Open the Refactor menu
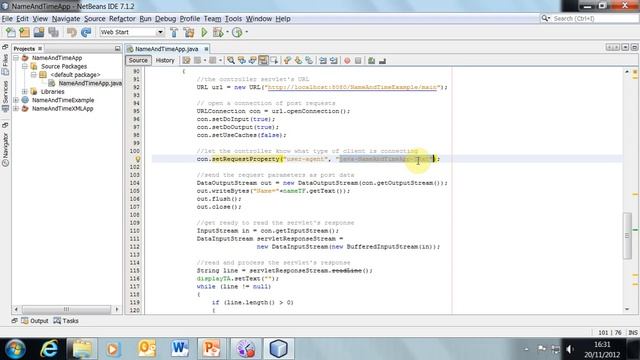640x360 pixels. pyautogui.click(x=122, y=19)
